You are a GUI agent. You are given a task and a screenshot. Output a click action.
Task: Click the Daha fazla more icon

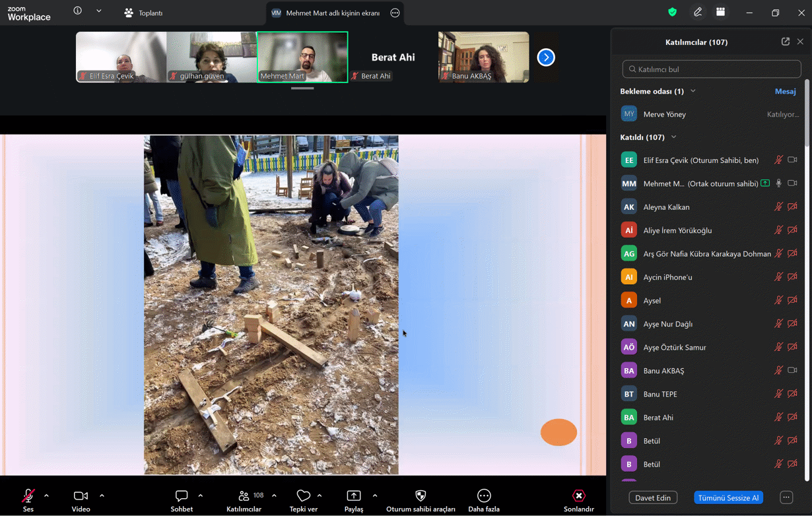pos(484,496)
